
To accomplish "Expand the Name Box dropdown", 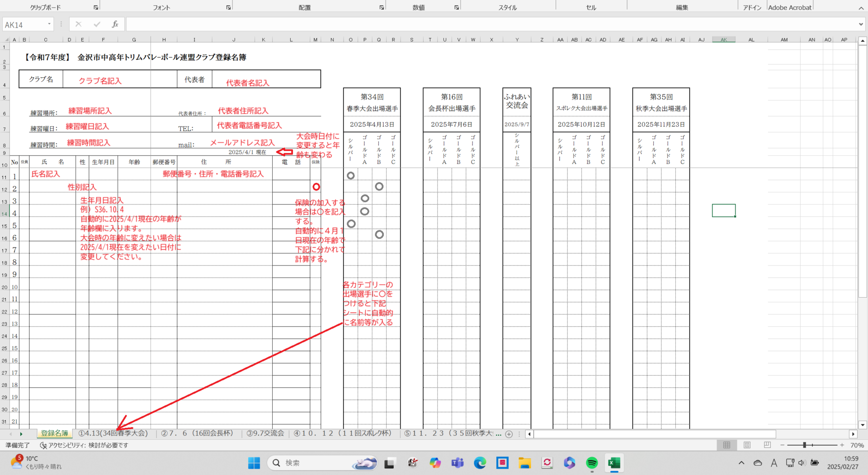I will coord(49,24).
